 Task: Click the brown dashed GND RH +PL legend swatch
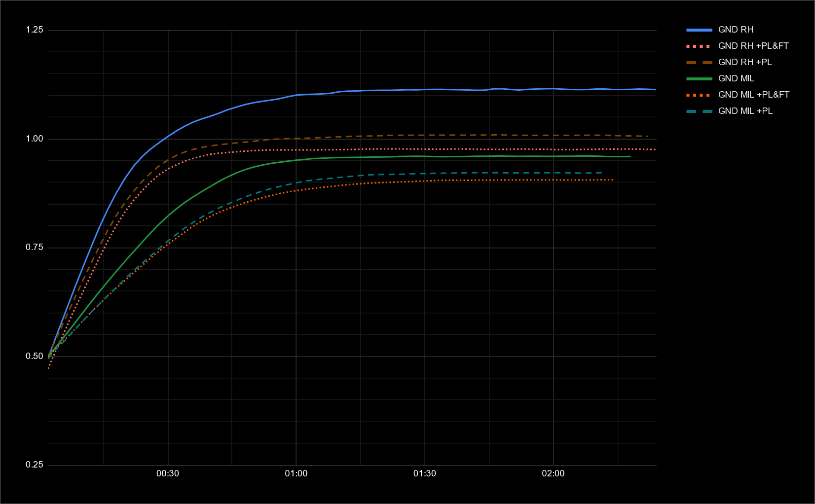point(699,63)
